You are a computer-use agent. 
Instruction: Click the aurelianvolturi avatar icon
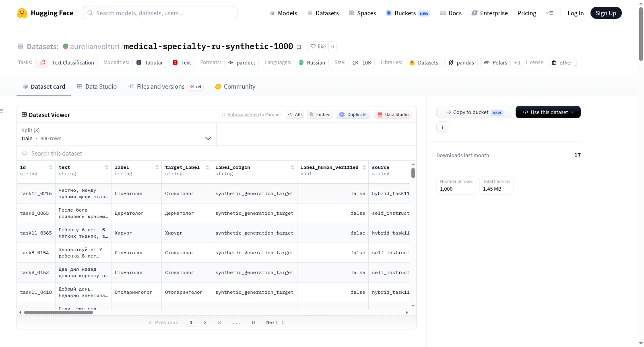coord(66,46)
